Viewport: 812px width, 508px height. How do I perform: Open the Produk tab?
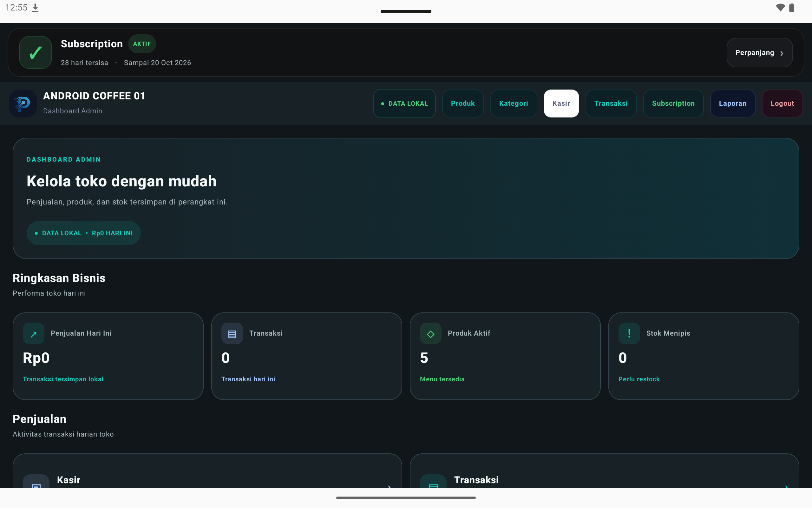pyautogui.click(x=463, y=104)
